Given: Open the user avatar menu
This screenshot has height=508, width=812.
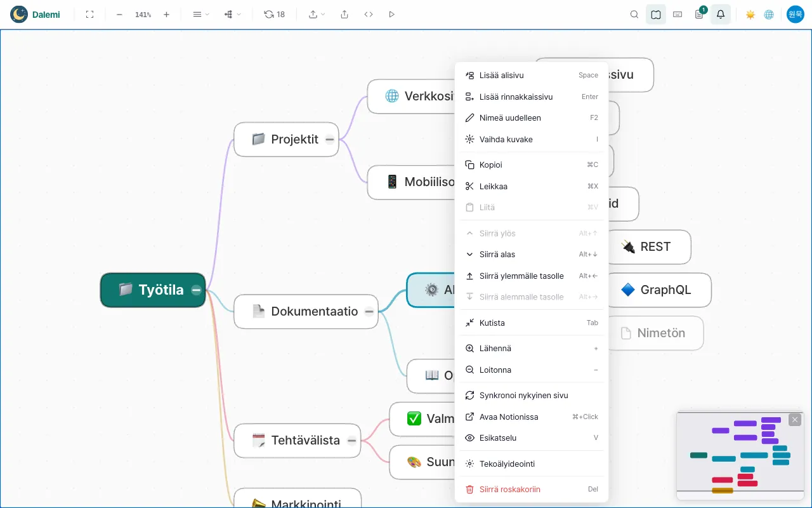Looking at the screenshot, I should click(x=796, y=14).
